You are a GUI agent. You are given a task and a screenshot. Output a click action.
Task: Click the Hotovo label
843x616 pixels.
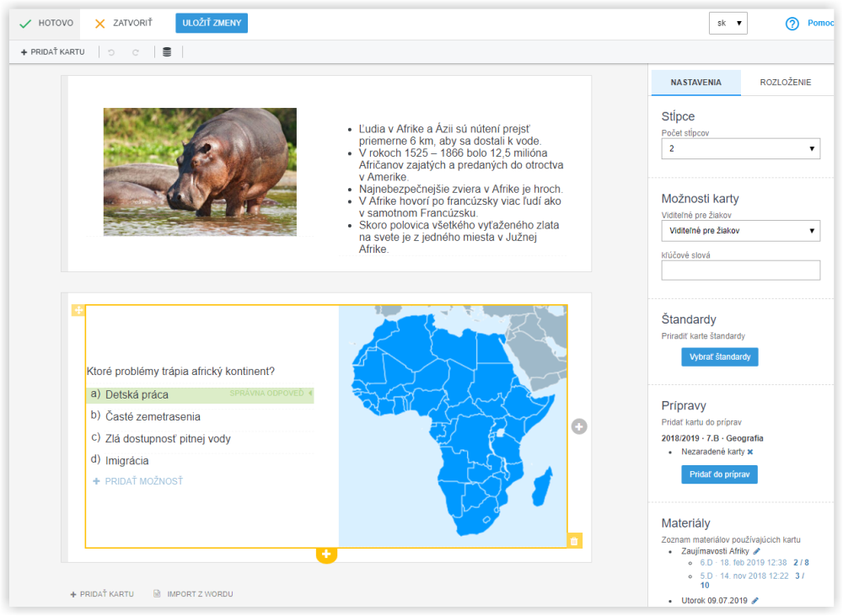point(56,23)
